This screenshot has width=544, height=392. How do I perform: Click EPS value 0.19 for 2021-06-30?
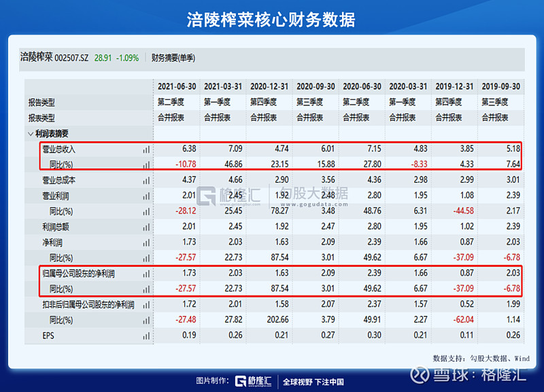pos(189,336)
